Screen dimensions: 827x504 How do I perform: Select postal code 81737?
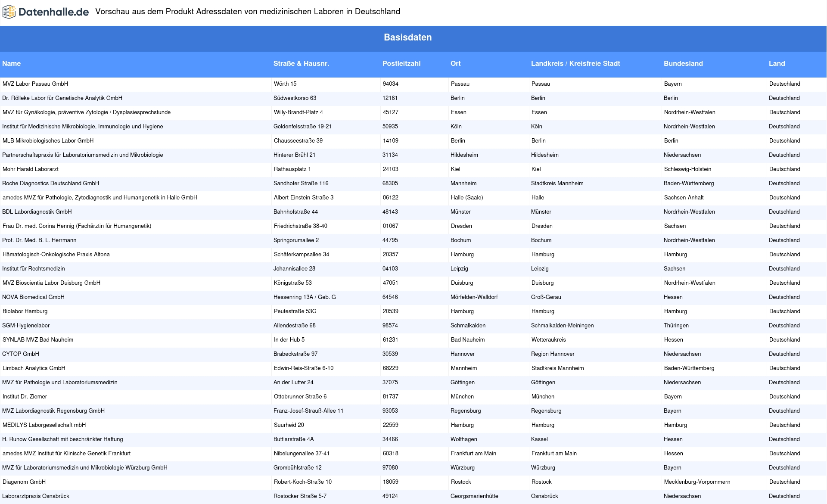(x=391, y=397)
